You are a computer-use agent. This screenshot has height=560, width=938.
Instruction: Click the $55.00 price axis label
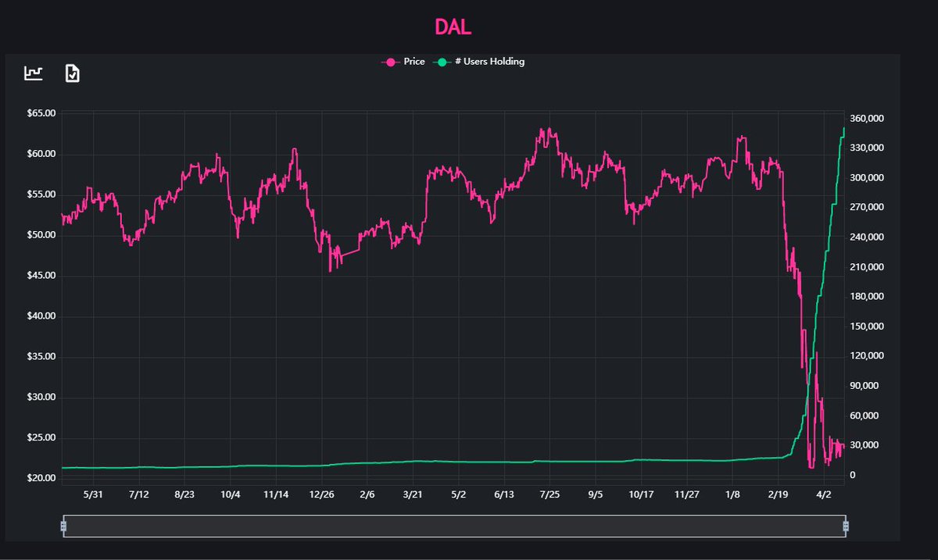click(x=41, y=194)
